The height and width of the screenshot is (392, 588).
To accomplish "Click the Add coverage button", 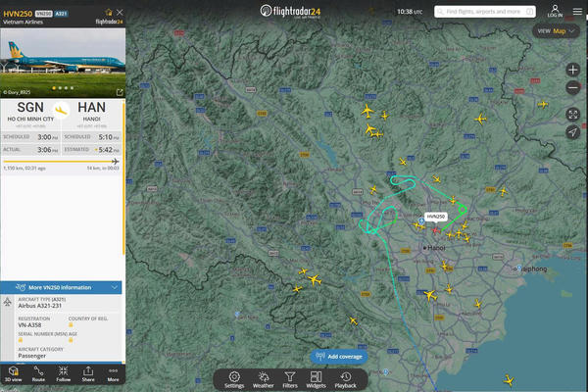I will 339,357.
